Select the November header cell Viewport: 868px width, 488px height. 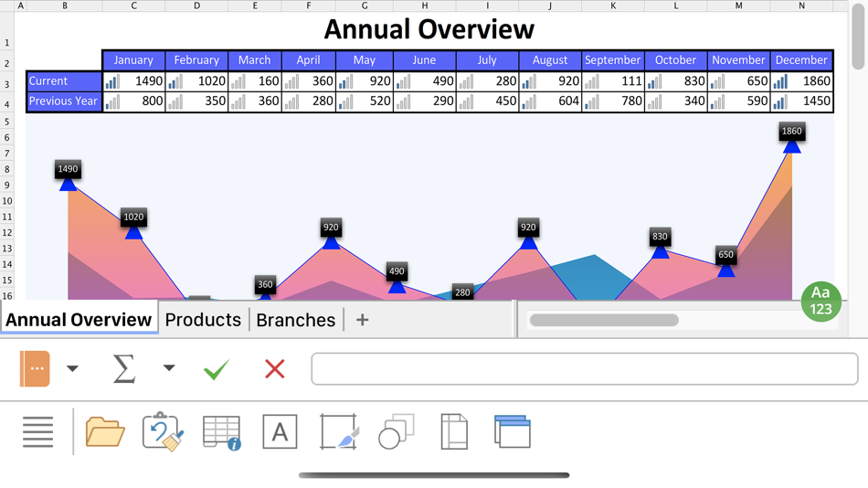point(738,59)
